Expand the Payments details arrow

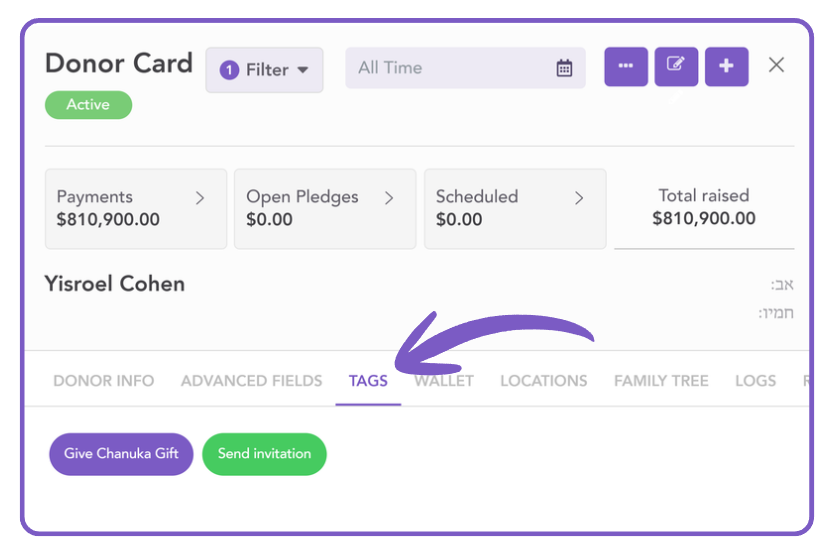(200, 198)
